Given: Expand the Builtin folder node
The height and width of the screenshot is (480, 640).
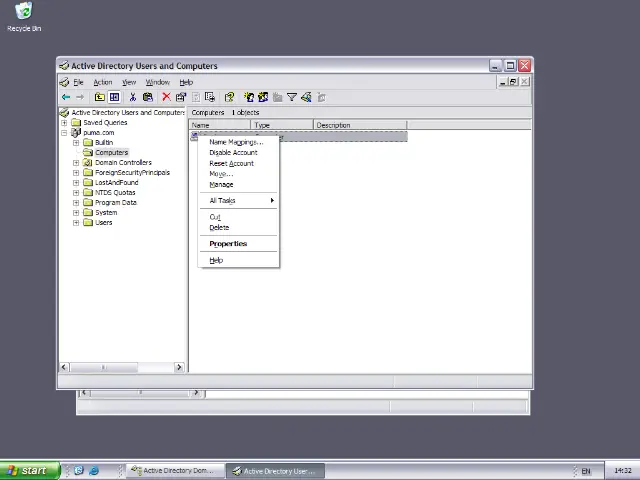Looking at the screenshot, I should coord(76,142).
